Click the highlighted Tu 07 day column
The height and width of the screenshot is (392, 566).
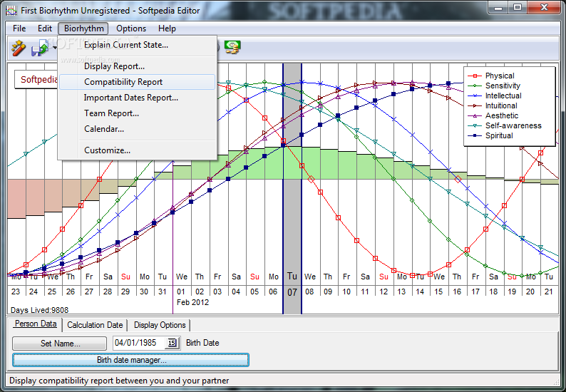pos(292,188)
